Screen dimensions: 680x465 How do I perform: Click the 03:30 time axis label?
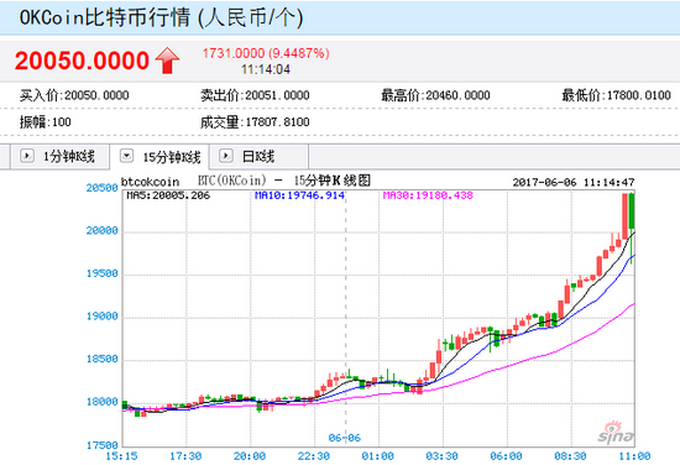pyautogui.click(x=442, y=456)
